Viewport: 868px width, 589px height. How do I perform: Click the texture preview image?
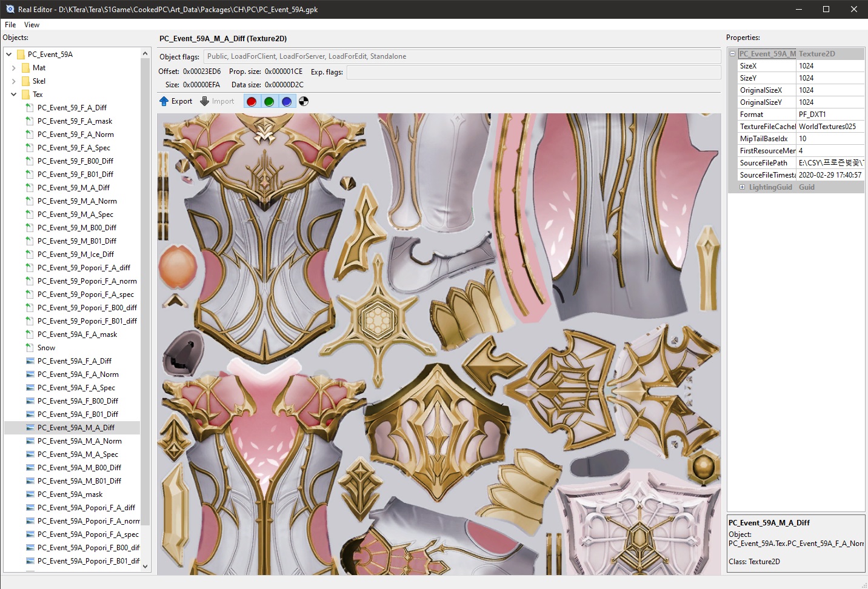[439, 344]
